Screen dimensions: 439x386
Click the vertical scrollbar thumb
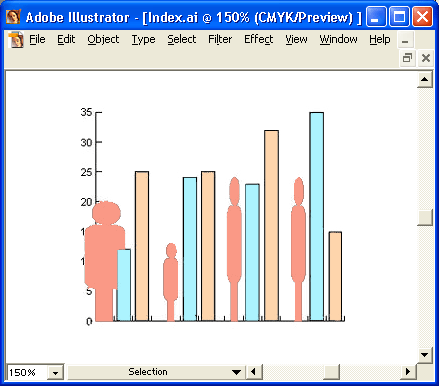pos(425,218)
